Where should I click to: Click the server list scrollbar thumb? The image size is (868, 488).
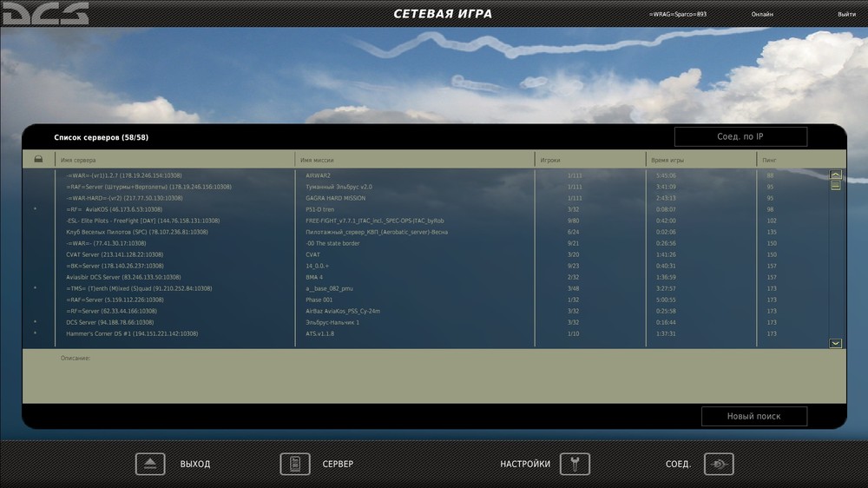[x=835, y=186]
